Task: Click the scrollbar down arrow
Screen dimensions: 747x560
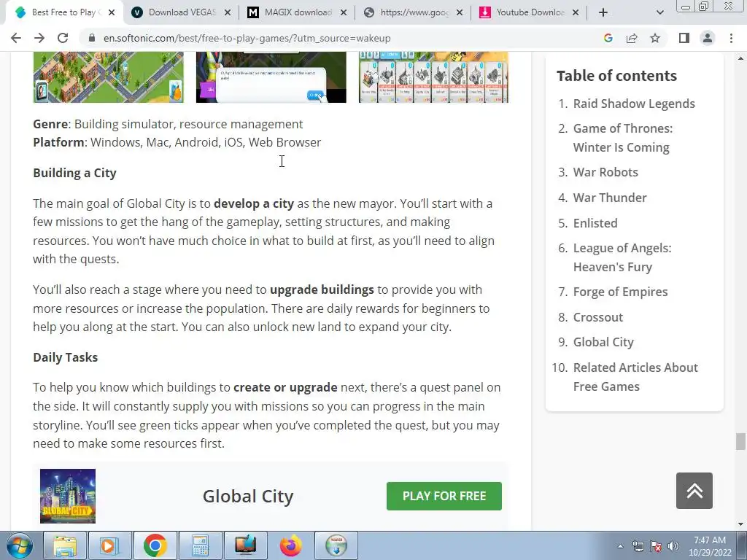Action: [x=740, y=524]
